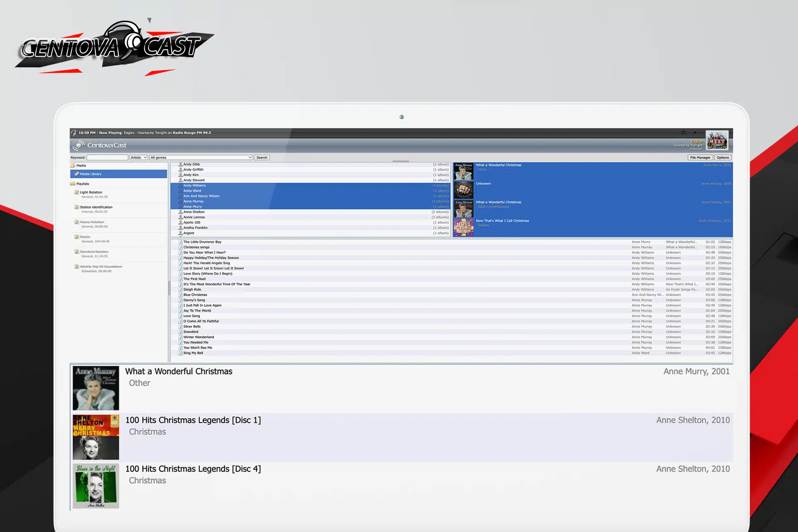Open the Artists search-type dropdown
The image size is (798, 532).
click(x=138, y=158)
